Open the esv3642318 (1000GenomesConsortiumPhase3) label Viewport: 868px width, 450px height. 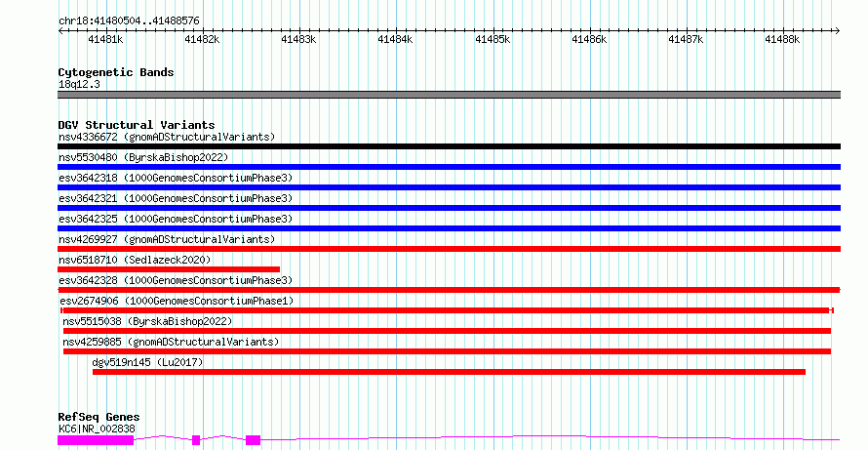(176, 178)
